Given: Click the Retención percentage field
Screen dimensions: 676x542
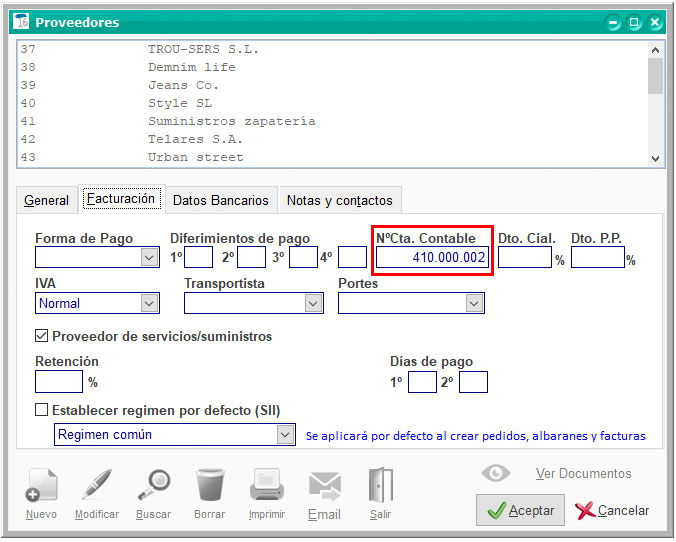Looking at the screenshot, I should 59,382.
